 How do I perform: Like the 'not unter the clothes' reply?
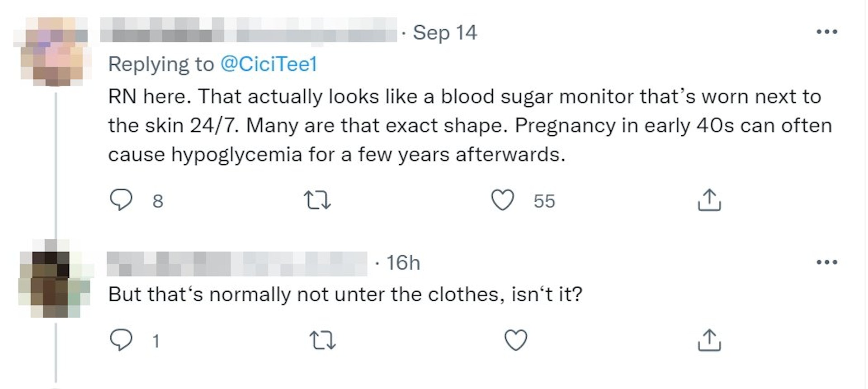pos(515,340)
